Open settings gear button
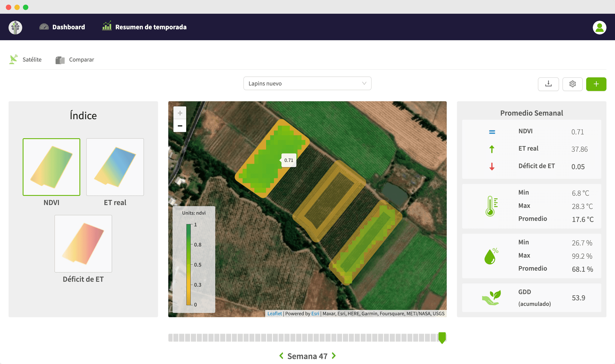 pyautogui.click(x=572, y=84)
